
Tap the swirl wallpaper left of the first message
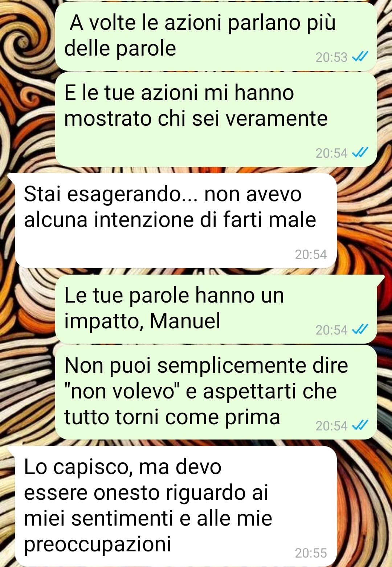(x=26, y=36)
